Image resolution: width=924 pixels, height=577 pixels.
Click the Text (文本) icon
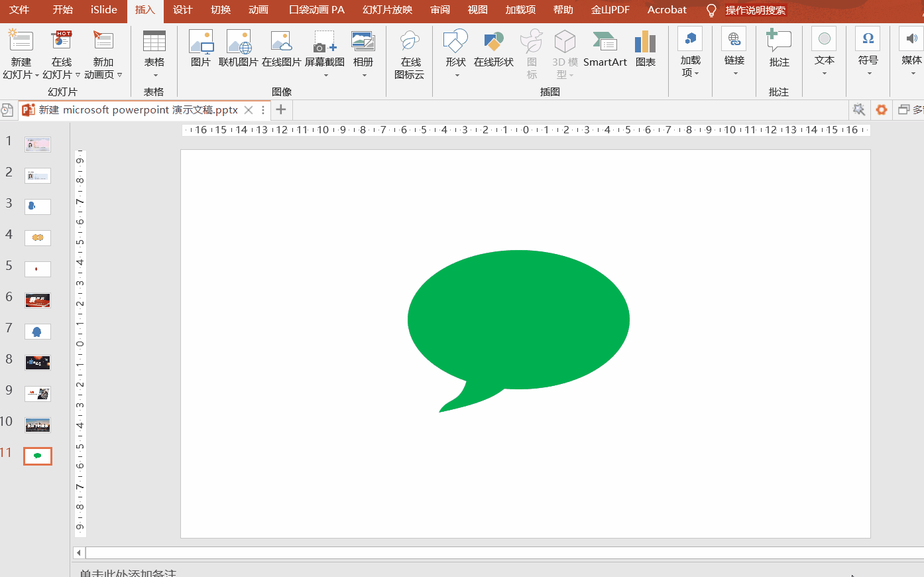[x=824, y=39]
